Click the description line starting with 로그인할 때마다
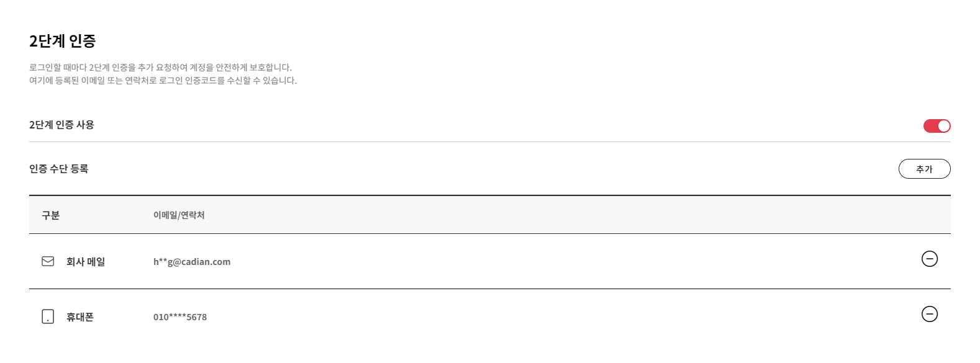 tap(160, 67)
